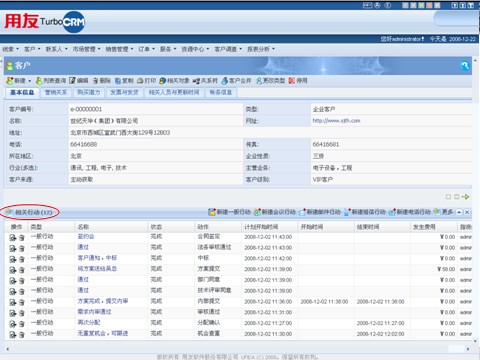Open the http://www.sjth.com website link
The height and width of the screenshot is (360, 480).
coord(336,121)
